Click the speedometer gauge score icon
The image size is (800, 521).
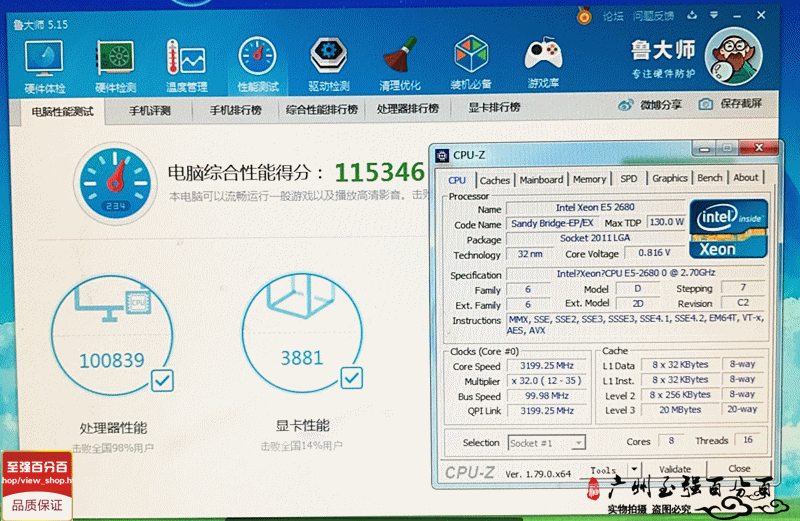coord(115,183)
